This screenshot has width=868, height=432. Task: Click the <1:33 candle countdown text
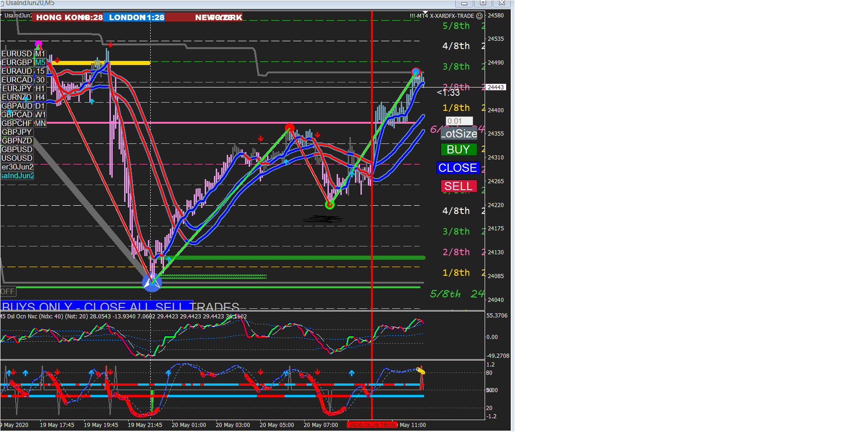click(x=448, y=93)
